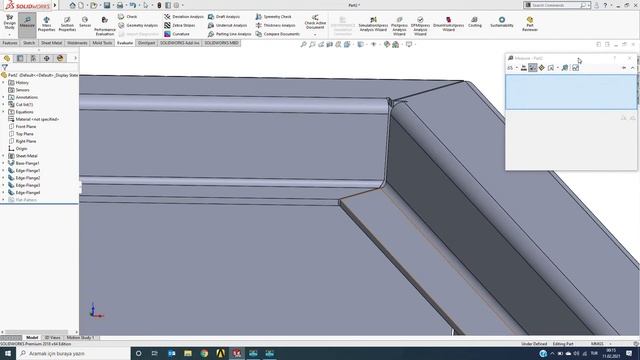Switch to the Mold Tools tab
This screenshot has height=360, width=640.
(x=102, y=43)
